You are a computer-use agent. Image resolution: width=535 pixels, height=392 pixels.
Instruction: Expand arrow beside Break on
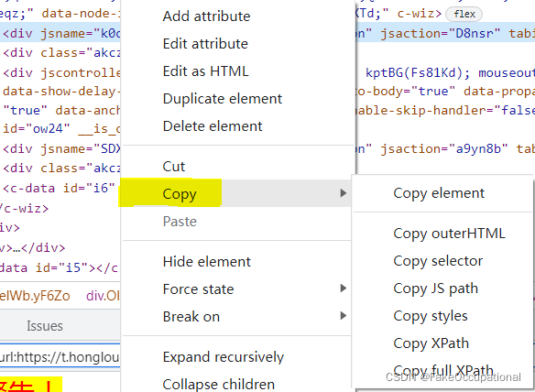point(343,316)
